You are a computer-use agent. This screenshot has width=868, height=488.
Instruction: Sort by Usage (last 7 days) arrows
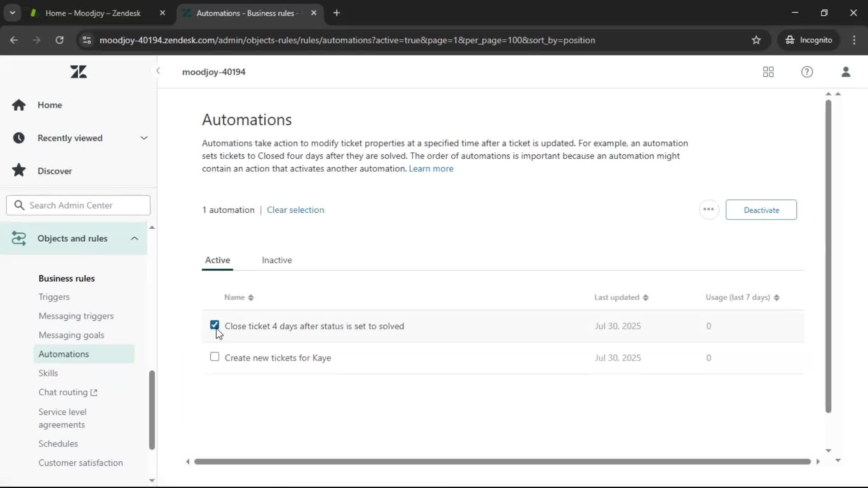[x=777, y=297]
